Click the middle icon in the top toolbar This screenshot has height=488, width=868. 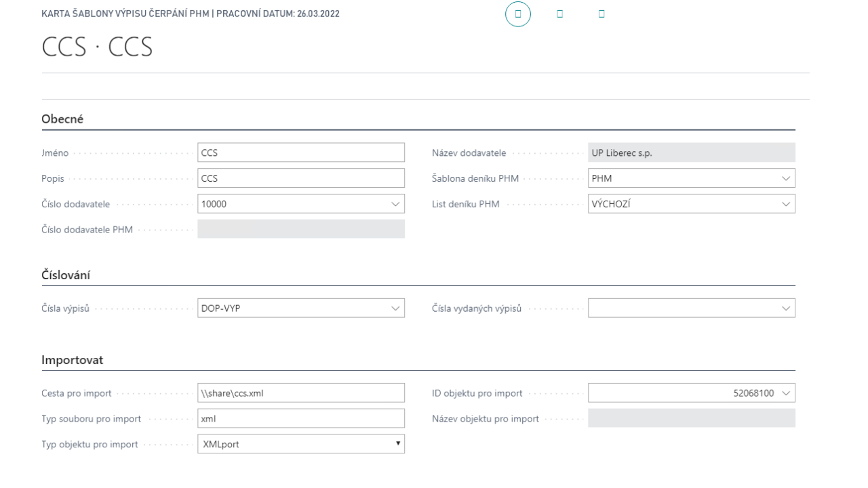(559, 14)
